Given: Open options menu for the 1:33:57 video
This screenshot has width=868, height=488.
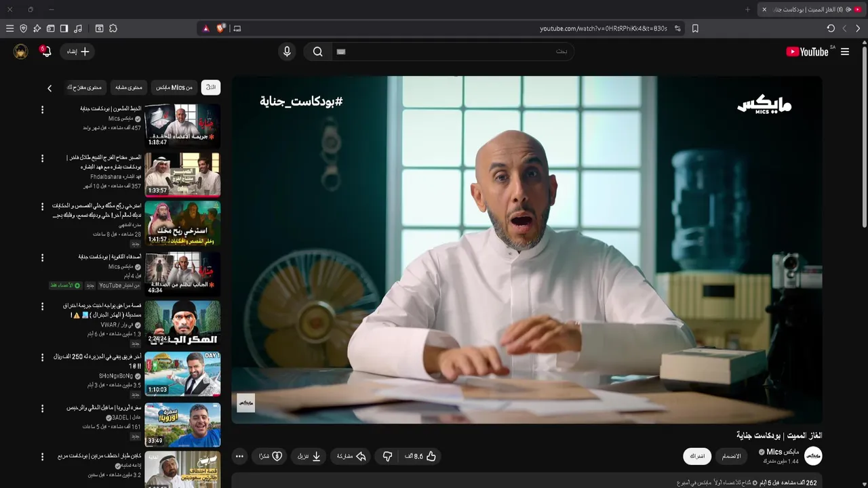Looking at the screenshot, I should coord(42,158).
